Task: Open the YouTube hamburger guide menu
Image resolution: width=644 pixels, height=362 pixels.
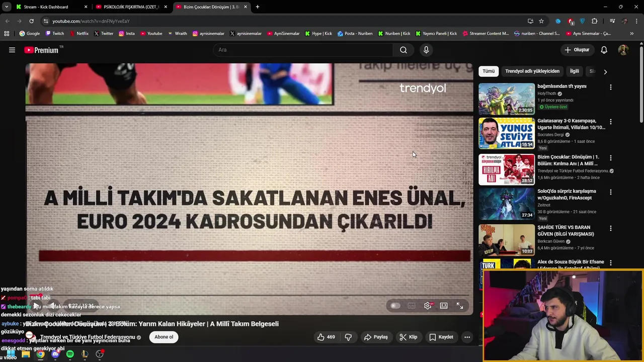Action: [12, 50]
